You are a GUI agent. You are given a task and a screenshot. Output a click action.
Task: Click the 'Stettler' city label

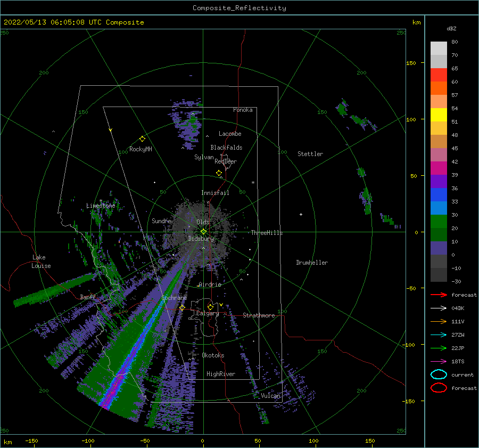310,154
